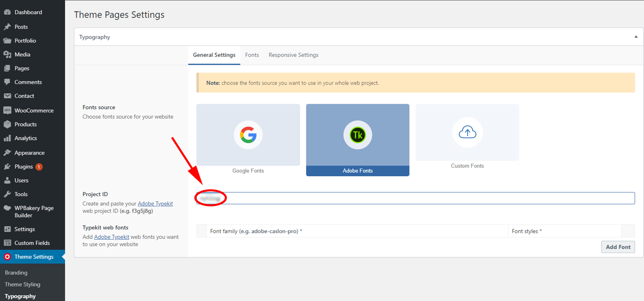644x301 pixels.
Task: Click the Google G logo icon
Action: [x=248, y=135]
